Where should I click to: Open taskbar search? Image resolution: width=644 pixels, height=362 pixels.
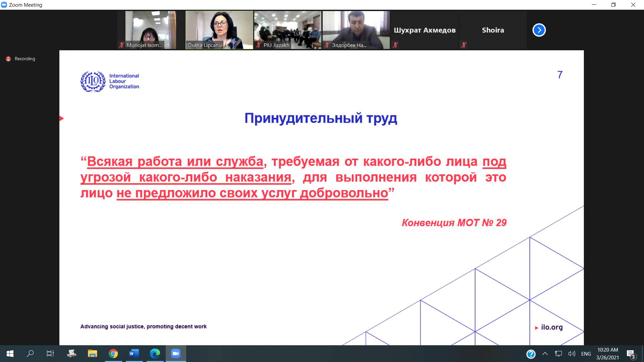[x=30, y=354]
